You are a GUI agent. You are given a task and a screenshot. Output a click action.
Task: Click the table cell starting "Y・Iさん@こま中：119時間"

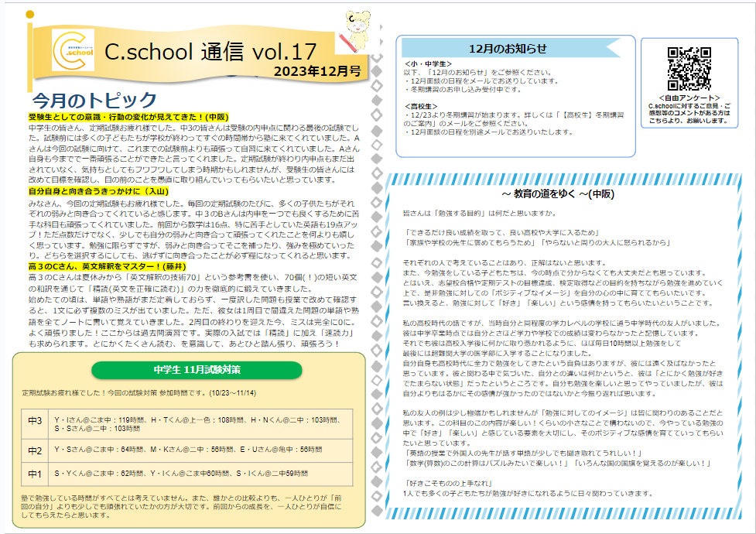[200, 424]
